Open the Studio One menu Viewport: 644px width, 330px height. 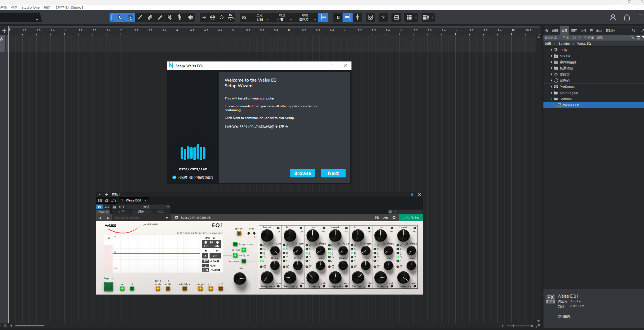[30, 8]
